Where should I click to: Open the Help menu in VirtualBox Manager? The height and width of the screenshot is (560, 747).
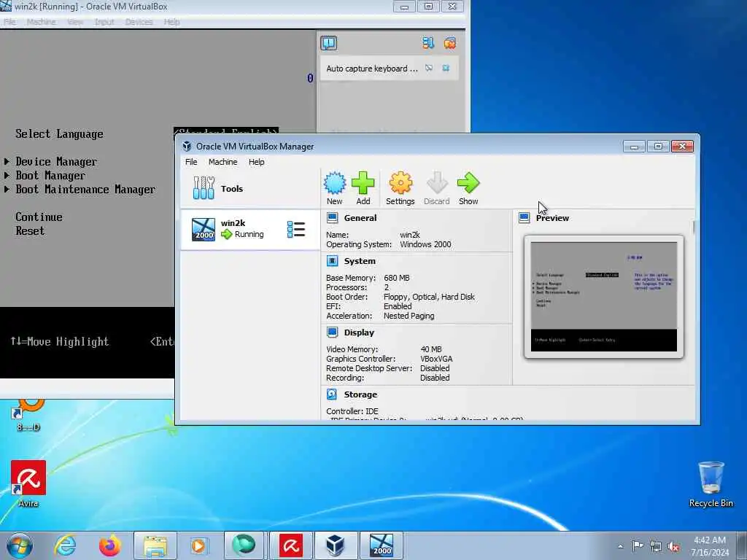(256, 162)
